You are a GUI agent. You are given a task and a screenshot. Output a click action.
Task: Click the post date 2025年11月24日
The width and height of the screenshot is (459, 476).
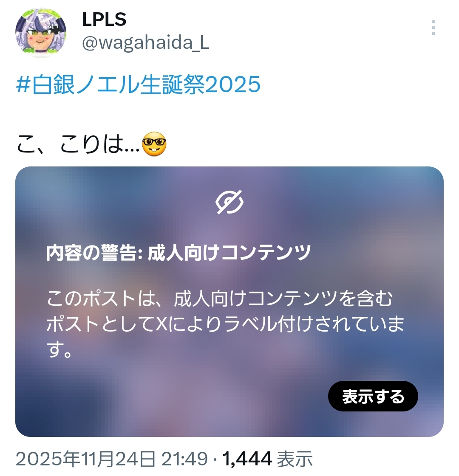pyautogui.click(x=86, y=459)
